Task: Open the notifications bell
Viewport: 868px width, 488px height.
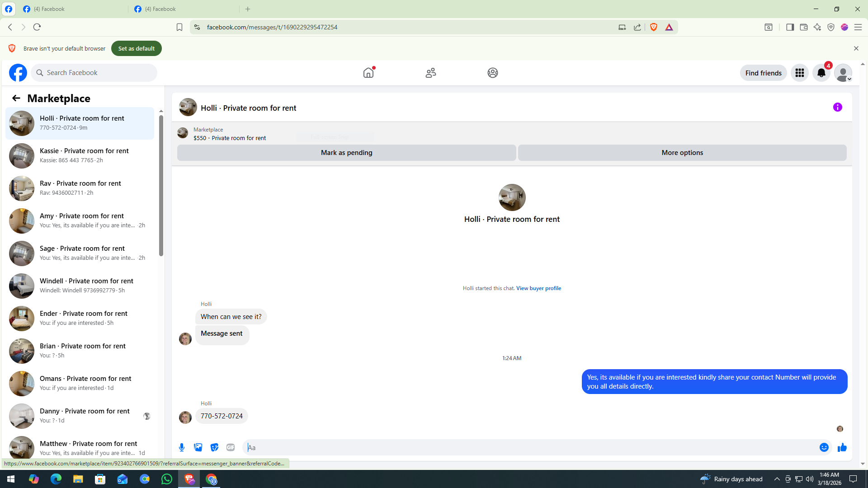Action: [x=821, y=73]
